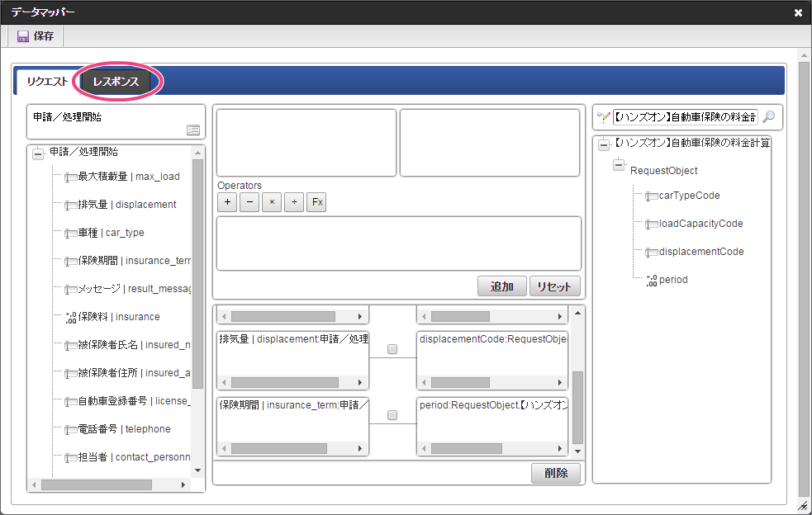Select the field icon for 車種 | car_type
Viewport: 812px width, 515px height.
71,234
